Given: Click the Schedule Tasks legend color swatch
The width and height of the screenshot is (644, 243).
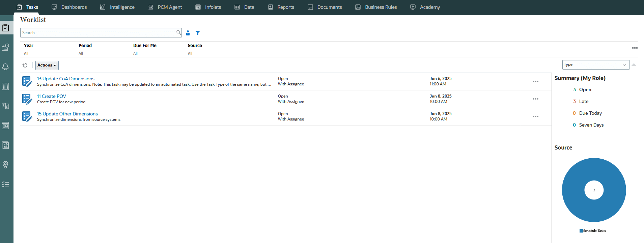Looking at the screenshot, I should point(581,231).
